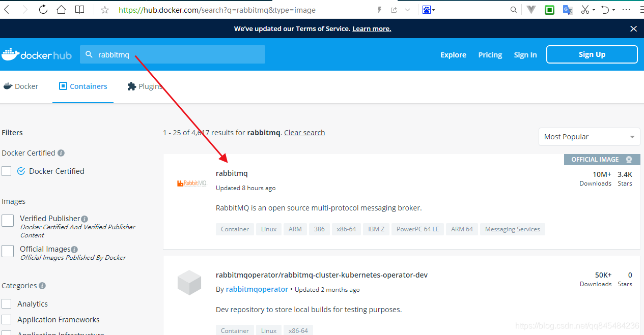Open the Most Popular sort dropdown
644x335 pixels.
click(590, 137)
